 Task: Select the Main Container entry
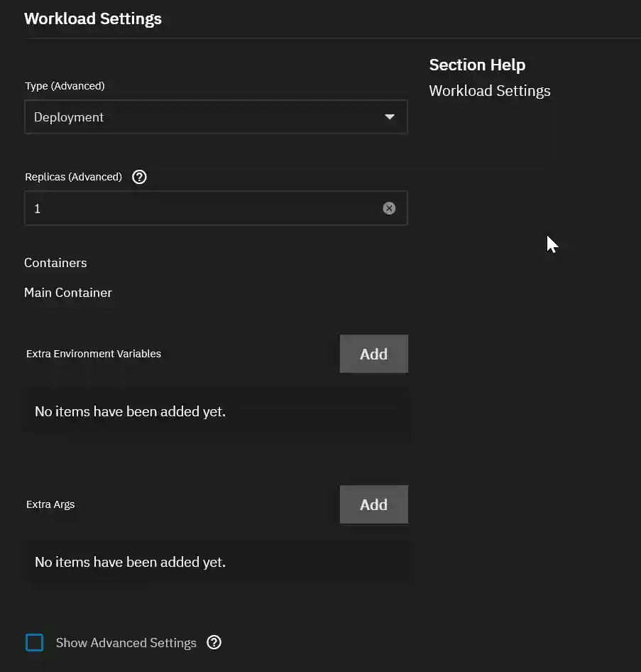(x=68, y=292)
